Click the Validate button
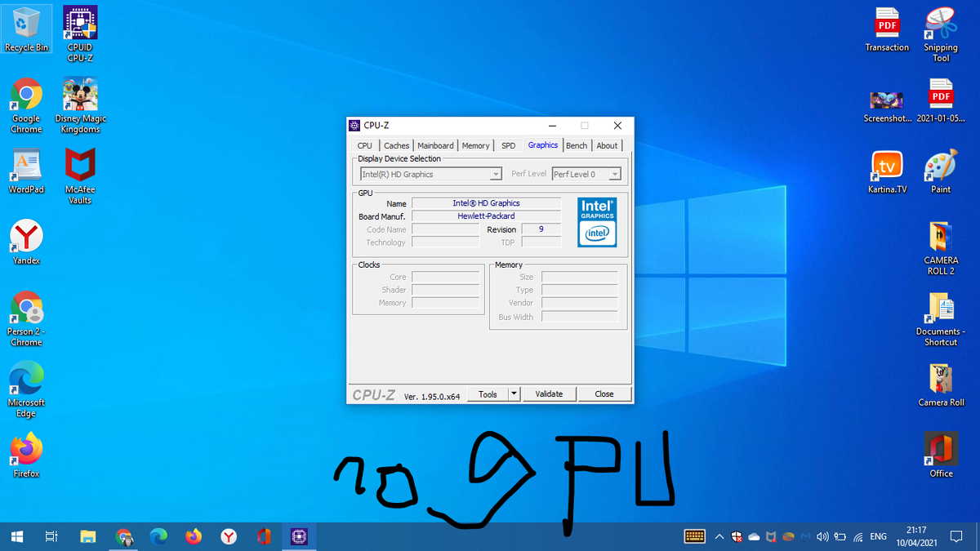The height and width of the screenshot is (551, 980). 549,393
